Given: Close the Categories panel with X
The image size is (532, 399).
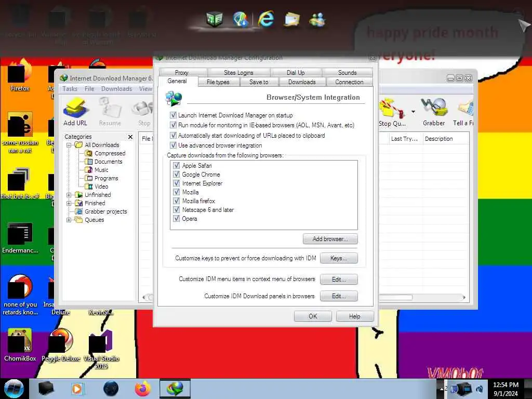Looking at the screenshot, I should [130, 137].
